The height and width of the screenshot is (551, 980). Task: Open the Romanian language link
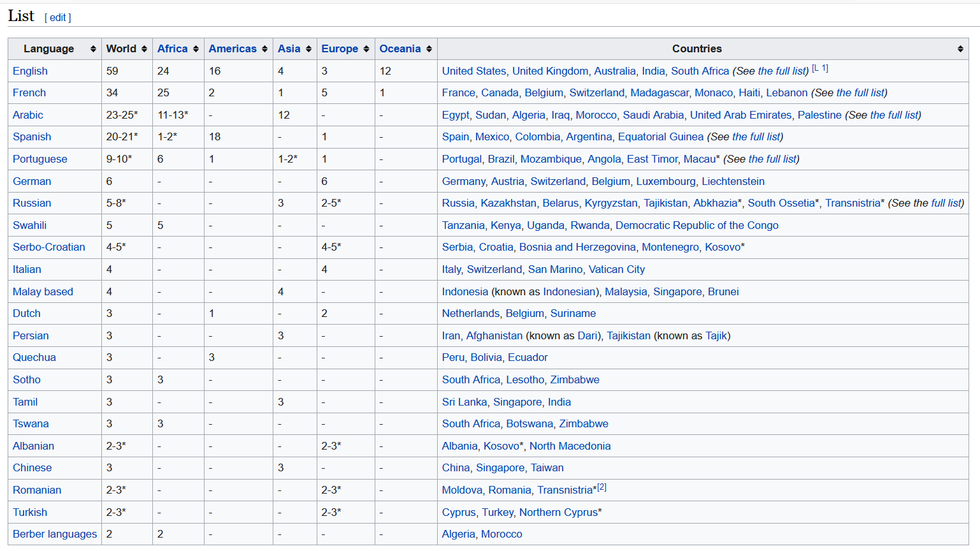tap(37, 490)
